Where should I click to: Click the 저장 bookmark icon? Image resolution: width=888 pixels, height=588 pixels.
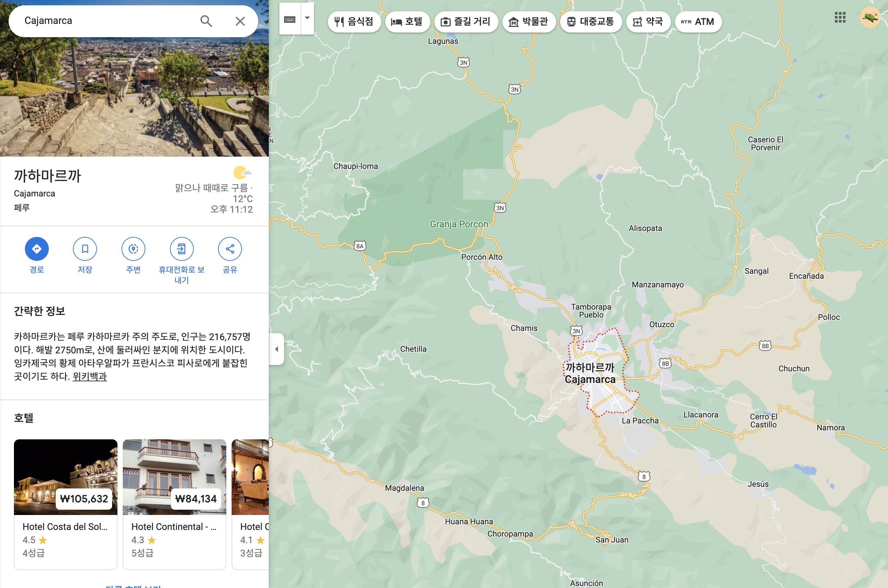point(85,249)
